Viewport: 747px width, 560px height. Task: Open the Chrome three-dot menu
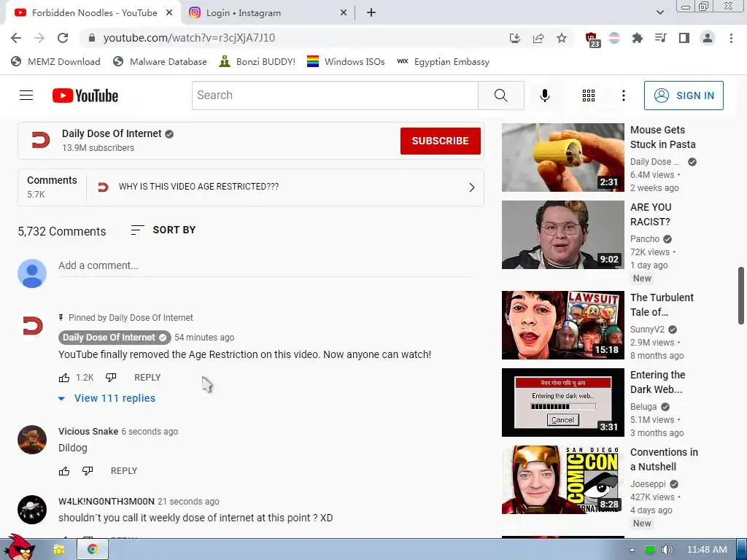pyautogui.click(x=731, y=38)
